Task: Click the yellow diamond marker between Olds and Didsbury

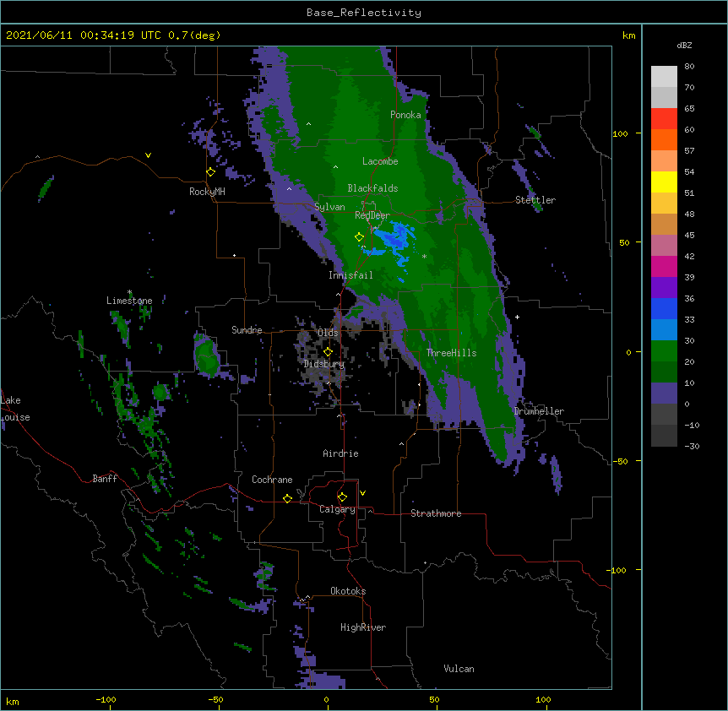Action: coord(328,352)
